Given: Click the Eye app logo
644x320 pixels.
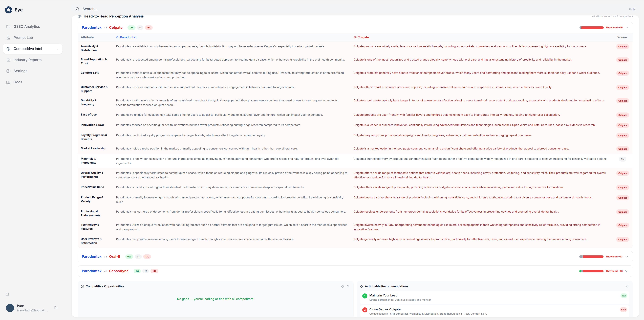Looking at the screenshot, I should tap(9, 10).
